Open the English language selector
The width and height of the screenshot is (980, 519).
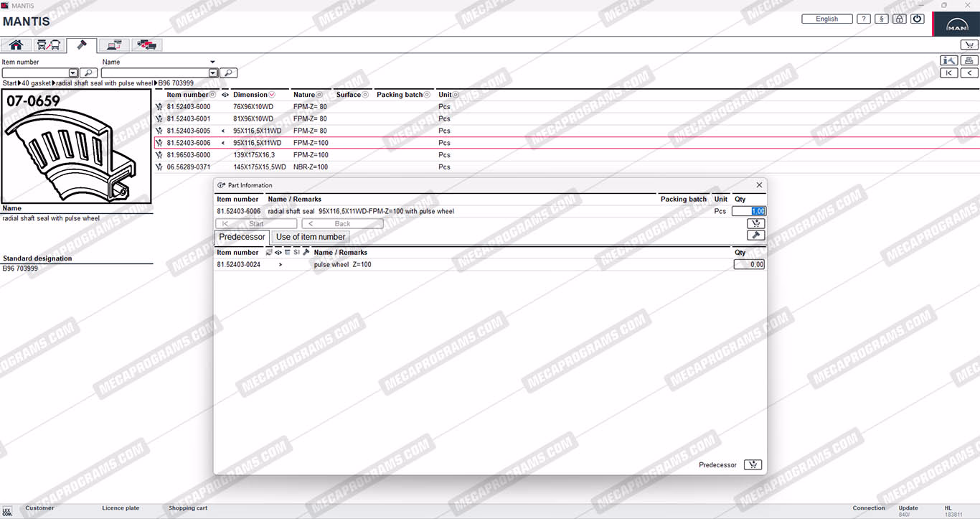tap(827, 19)
